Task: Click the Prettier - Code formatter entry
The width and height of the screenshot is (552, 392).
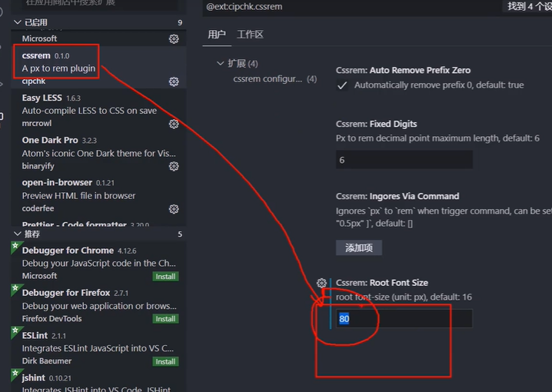Action: pyautogui.click(x=99, y=222)
